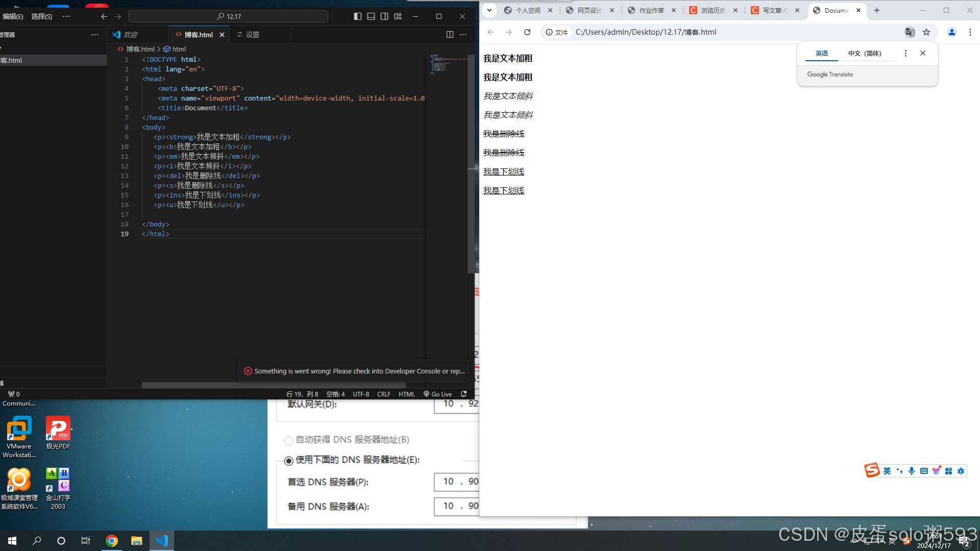Toggle secondary sidebar layout icon
Screen dimensions: 980x551
(384, 16)
